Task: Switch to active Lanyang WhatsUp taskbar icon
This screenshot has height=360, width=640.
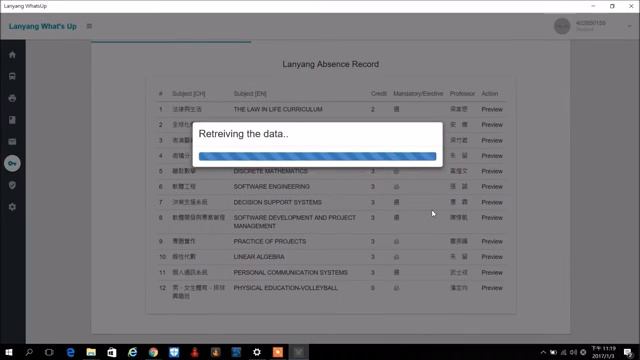Action: point(299,352)
